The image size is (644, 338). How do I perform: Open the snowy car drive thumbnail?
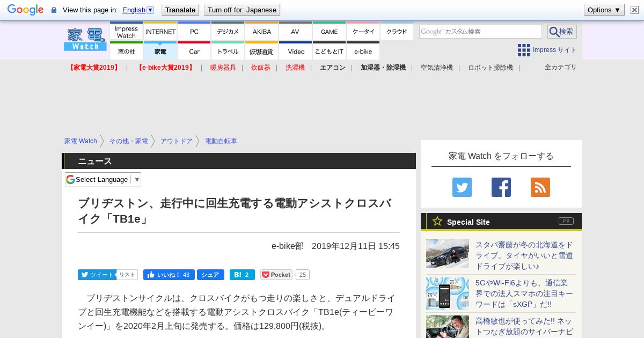tap(448, 253)
